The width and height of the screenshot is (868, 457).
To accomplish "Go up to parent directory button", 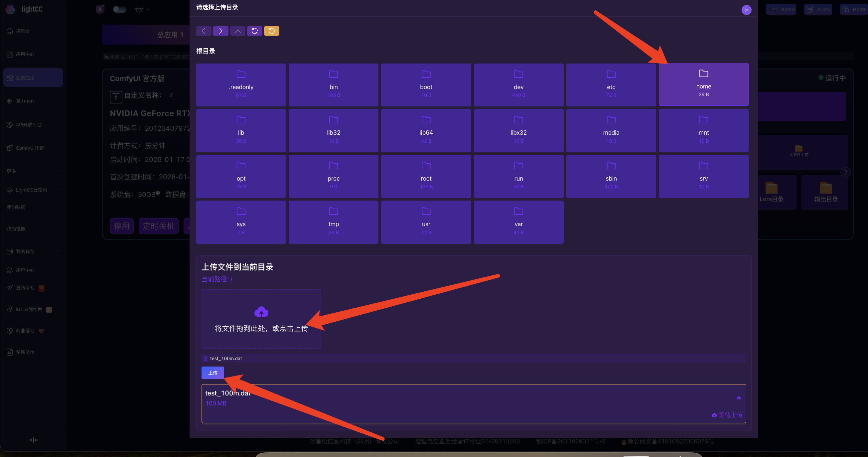I will click(237, 31).
